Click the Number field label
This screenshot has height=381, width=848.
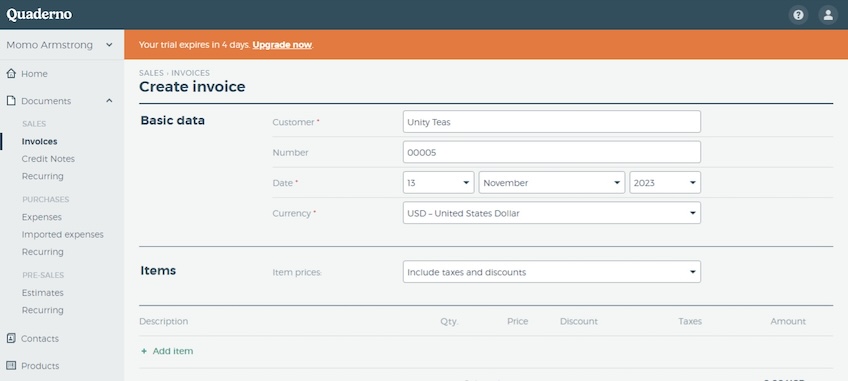click(290, 153)
